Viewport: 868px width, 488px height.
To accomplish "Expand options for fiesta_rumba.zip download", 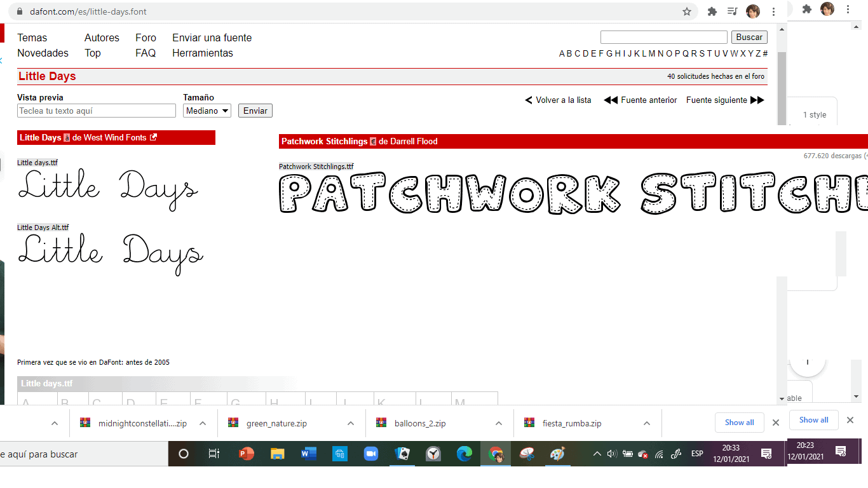I will click(646, 423).
